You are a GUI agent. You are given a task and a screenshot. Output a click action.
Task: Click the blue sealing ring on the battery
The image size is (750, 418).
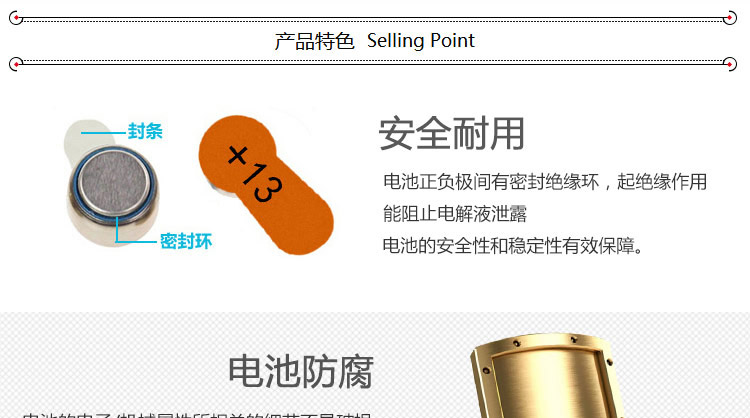pyautogui.click(x=113, y=185)
